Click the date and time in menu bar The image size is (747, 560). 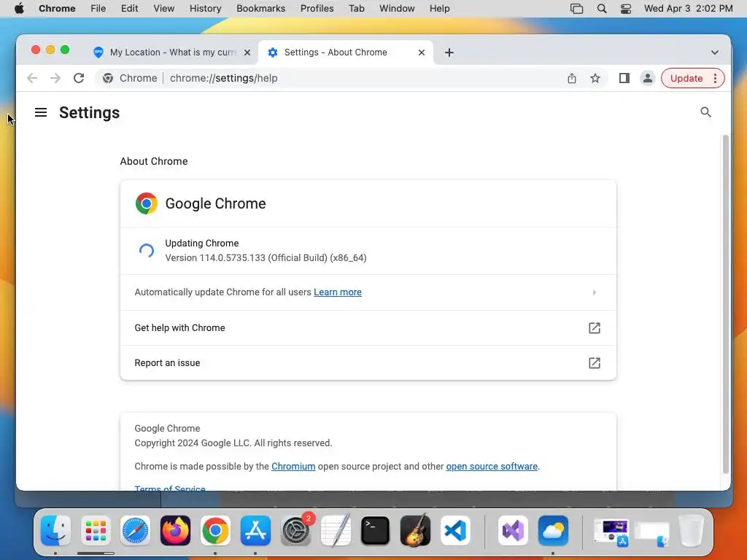pyautogui.click(x=688, y=9)
